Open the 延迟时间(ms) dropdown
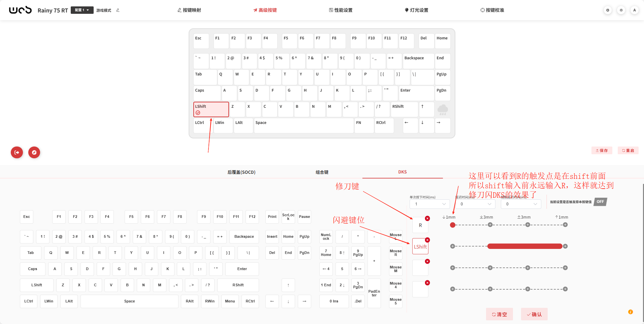The width and height of the screenshot is (644, 324). click(475, 204)
